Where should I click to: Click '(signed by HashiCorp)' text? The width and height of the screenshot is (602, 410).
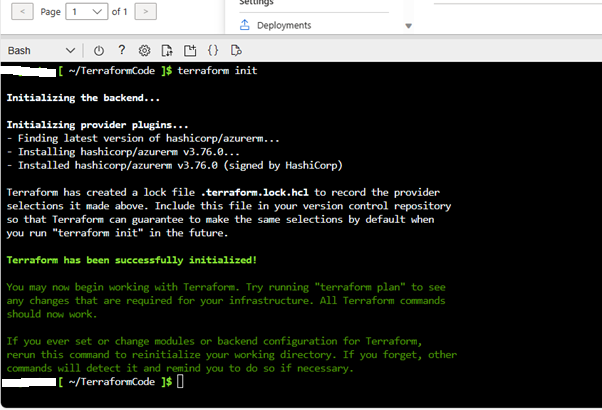click(x=283, y=165)
